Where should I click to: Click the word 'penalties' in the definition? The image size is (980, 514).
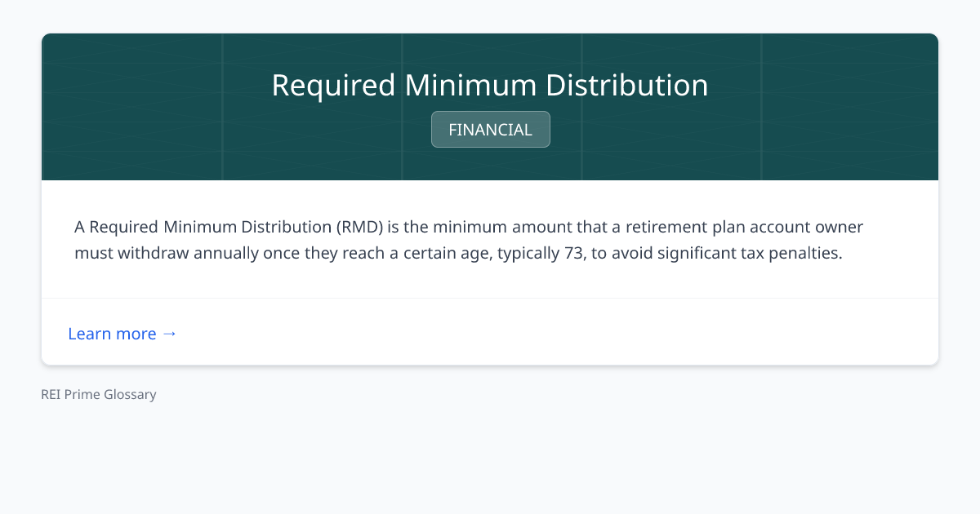(804, 253)
